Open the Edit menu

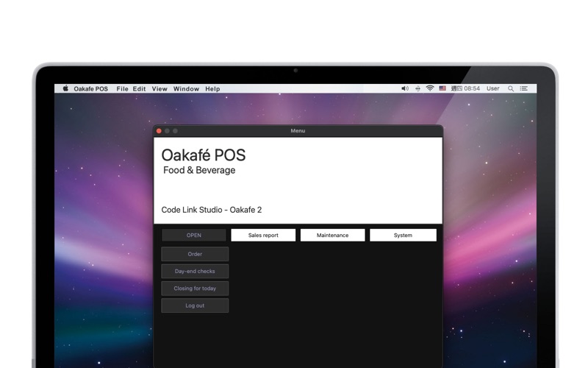(x=139, y=88)
